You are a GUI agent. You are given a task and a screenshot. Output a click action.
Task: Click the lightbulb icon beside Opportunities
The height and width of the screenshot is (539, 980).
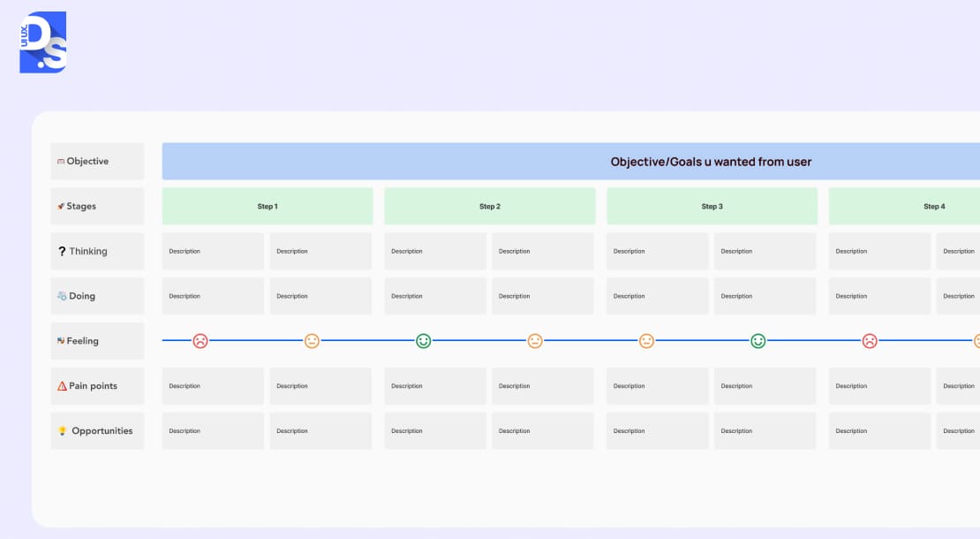[x=62, y=431]
